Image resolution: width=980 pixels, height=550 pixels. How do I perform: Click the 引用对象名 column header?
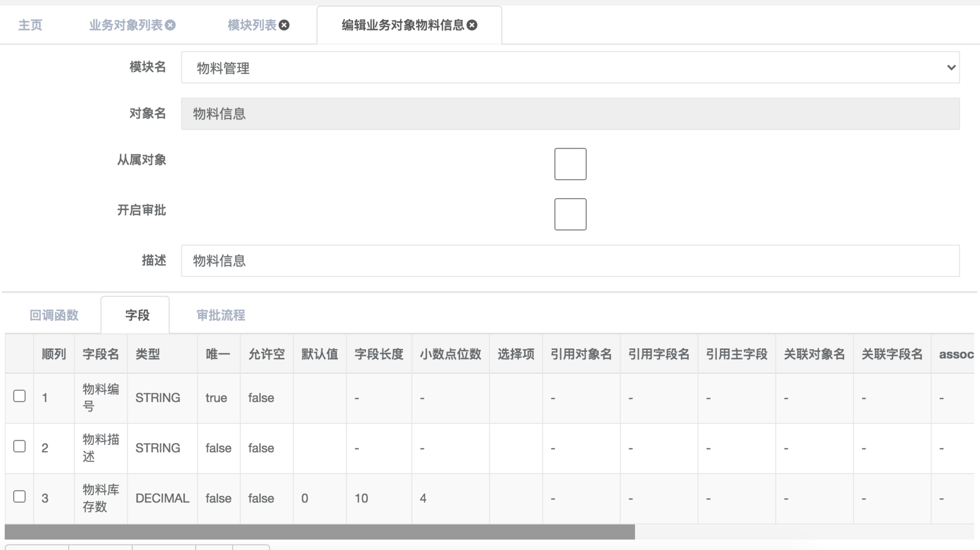click(581, 354)
